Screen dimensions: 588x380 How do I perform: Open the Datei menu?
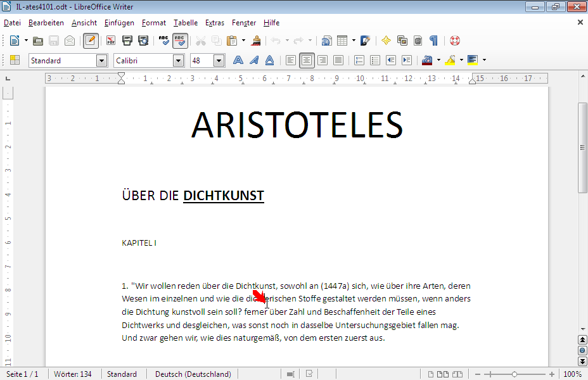tap(13, 23)
